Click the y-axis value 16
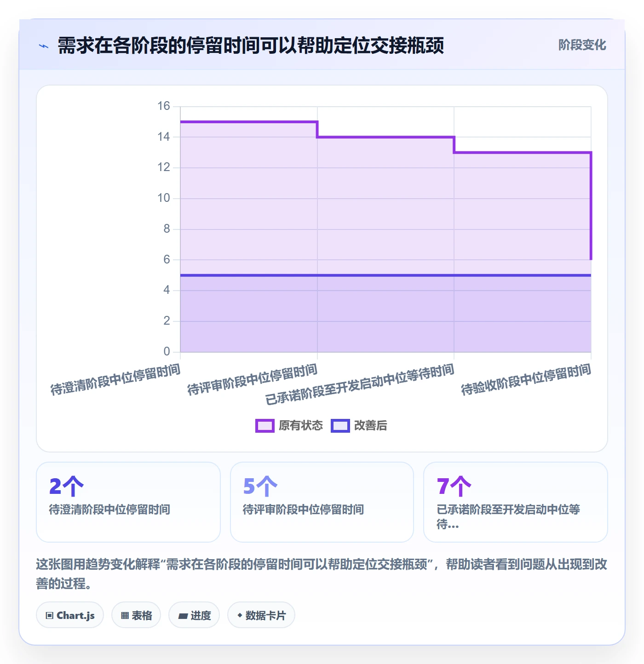The image size is (644, 664). 164,106
